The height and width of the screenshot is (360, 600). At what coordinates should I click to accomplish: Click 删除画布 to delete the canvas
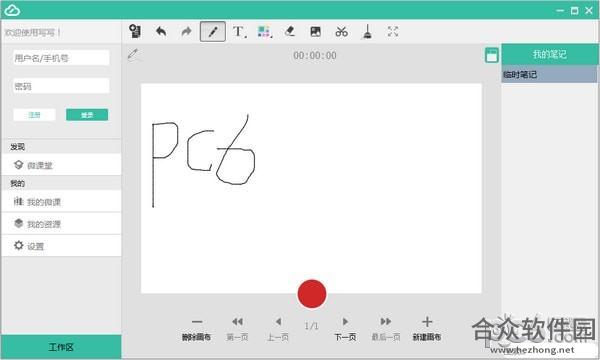click(196, 329)
